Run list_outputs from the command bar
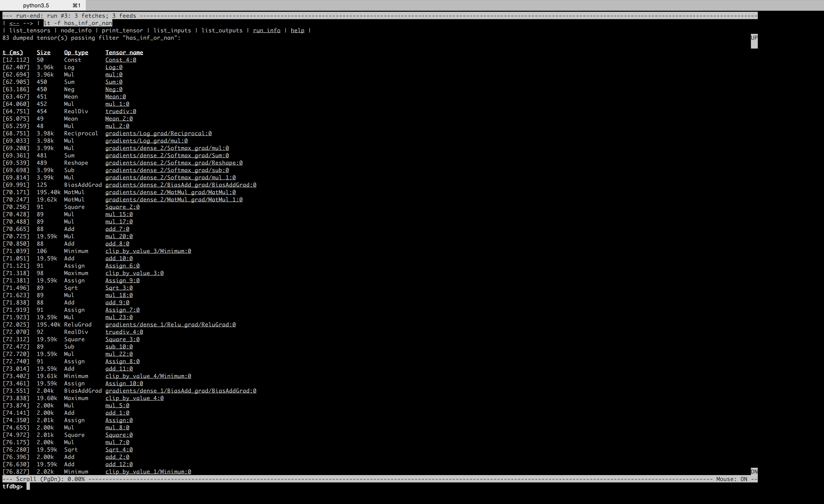The width and height of the screenshot is (824, 504). click(222, 30)
